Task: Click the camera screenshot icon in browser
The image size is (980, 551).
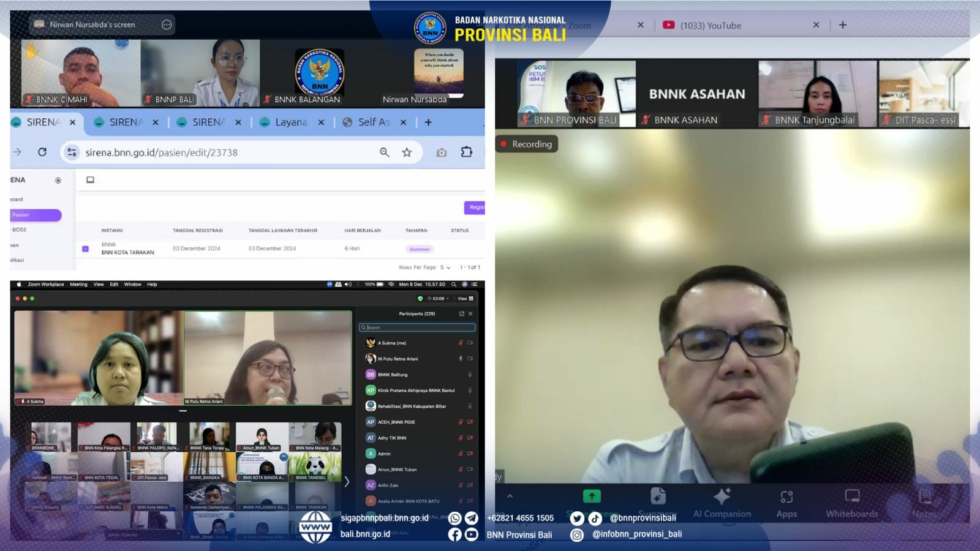Action: click(441, 152)
